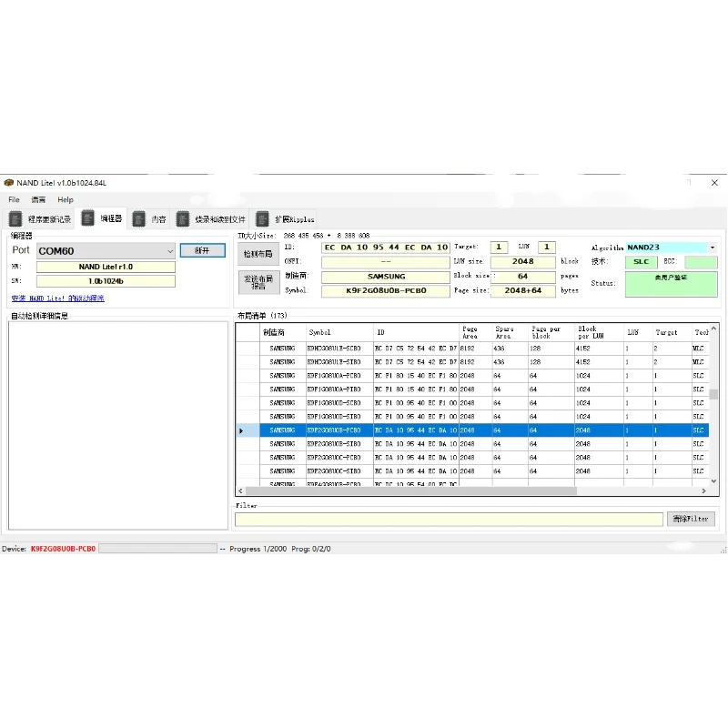Click the 清除Filter clear button
The width and height of the screenshot is (728, 728).
(691, 519)
